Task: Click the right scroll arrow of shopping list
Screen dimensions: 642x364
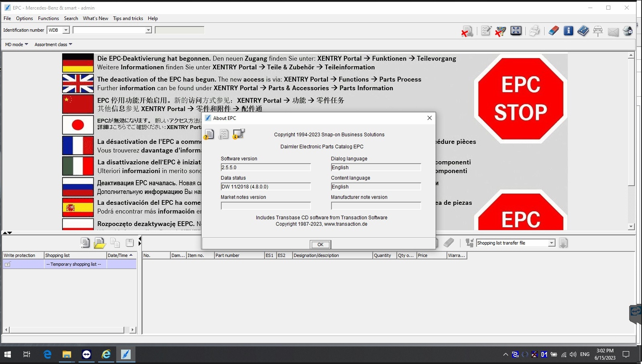Action: pos(132,330)
